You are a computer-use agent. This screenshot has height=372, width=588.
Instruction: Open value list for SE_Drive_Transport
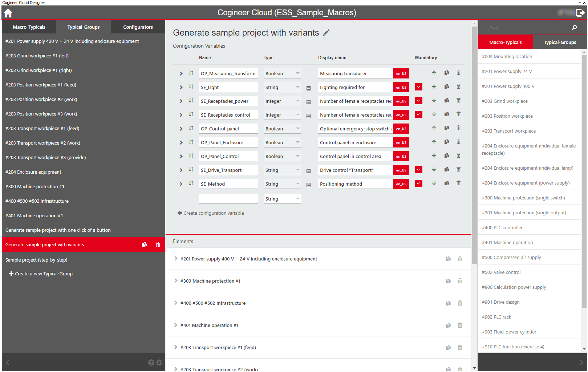point(308,171)
